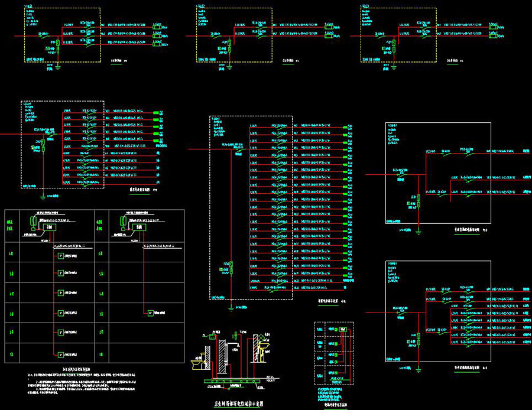Select the title 卫生间局部等电位联结示意图

(x=239, y=404)
